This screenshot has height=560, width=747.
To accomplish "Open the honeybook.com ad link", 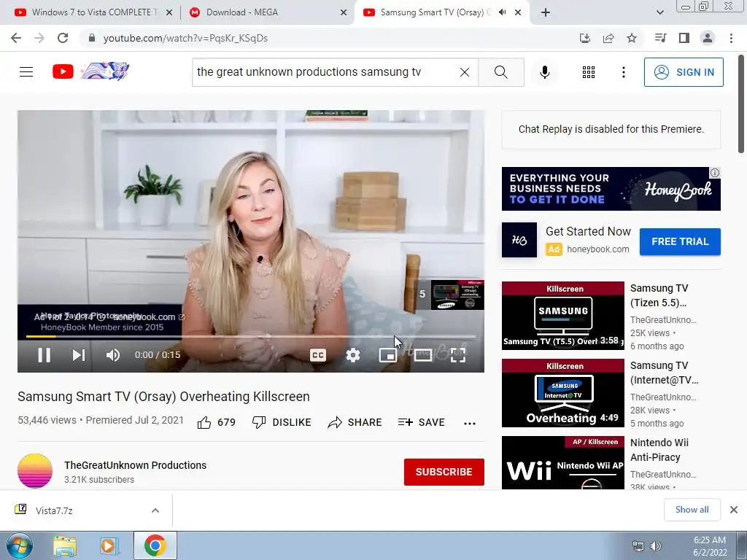I will click(598, 249).
